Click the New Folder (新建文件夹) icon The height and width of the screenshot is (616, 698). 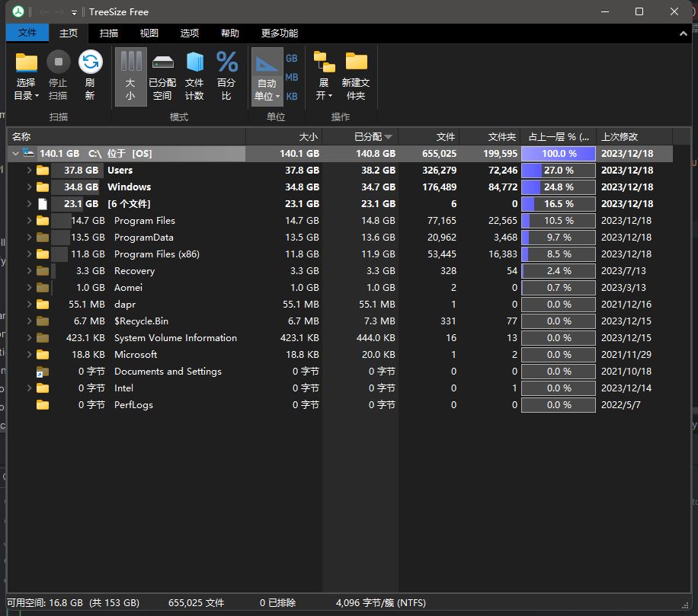pos(356,62)
